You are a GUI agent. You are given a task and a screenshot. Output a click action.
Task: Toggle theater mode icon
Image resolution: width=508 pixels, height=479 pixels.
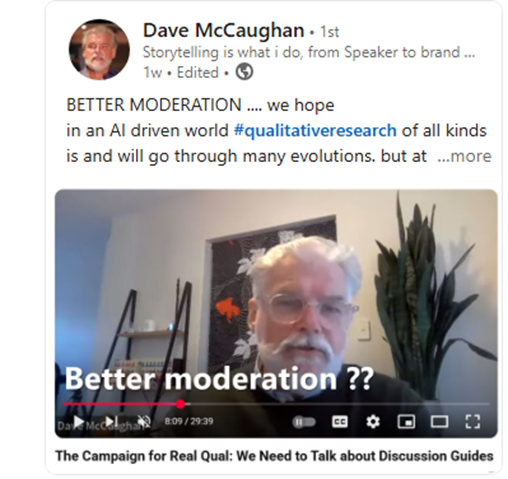coord(439,422)
